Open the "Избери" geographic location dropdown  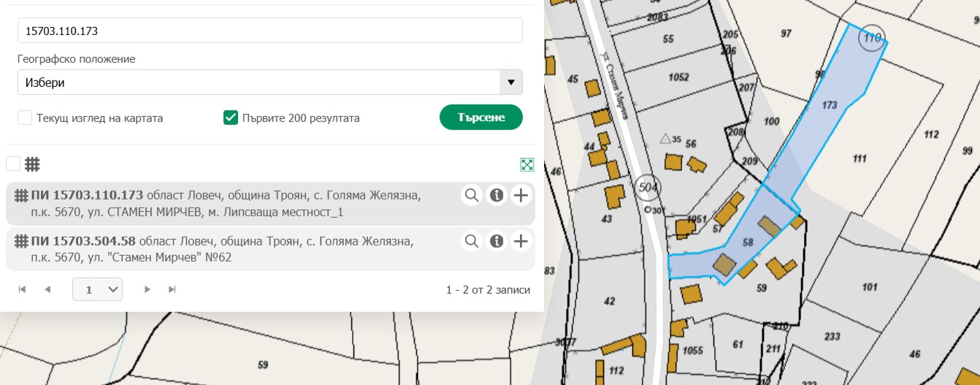pyautogui.click(x=259, y=83)
